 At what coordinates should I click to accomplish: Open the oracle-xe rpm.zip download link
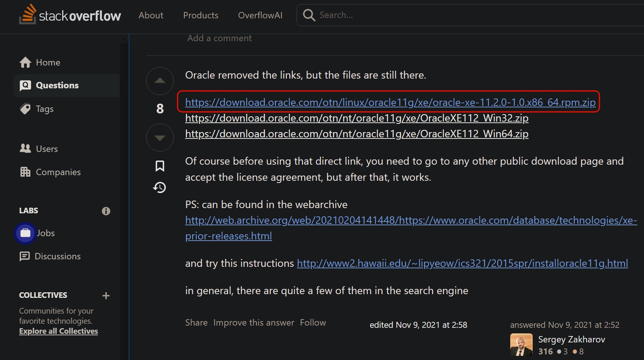(x=390, y=102)
